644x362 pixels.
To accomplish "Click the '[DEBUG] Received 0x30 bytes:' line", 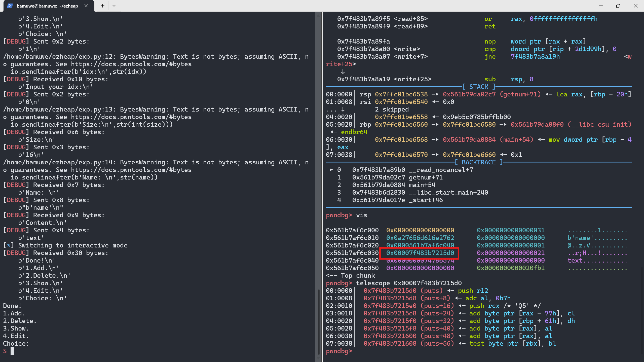I will pyautogui.click(x=56, y=253).
